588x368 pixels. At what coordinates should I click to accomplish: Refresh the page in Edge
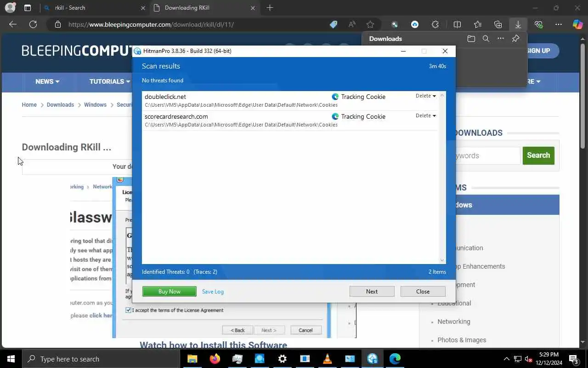33,24
